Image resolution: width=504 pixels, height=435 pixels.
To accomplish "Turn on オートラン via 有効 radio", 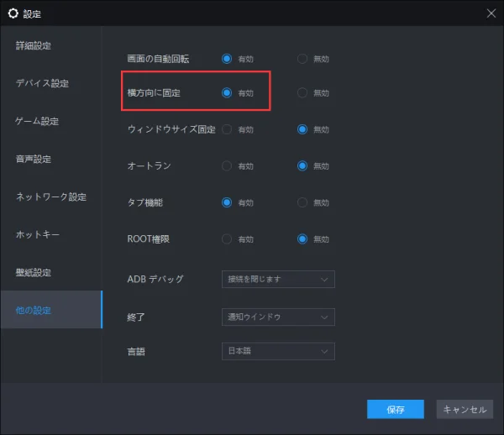I will click(x=227, y=166).
